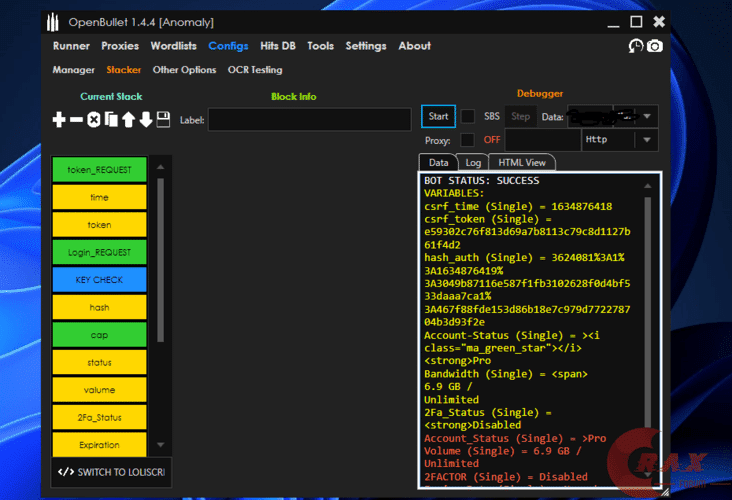Open the HTML View tab
This screenshot has height=500, width=732.
click(x=522, y=162)
